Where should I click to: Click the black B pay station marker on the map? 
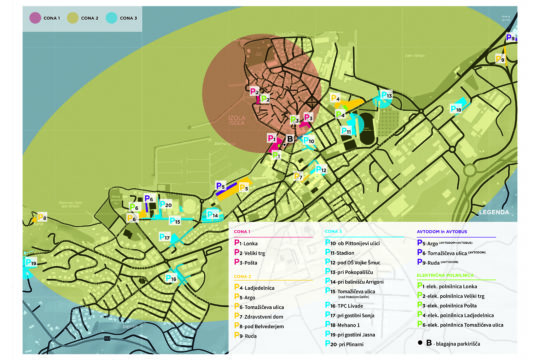(290, 139)
